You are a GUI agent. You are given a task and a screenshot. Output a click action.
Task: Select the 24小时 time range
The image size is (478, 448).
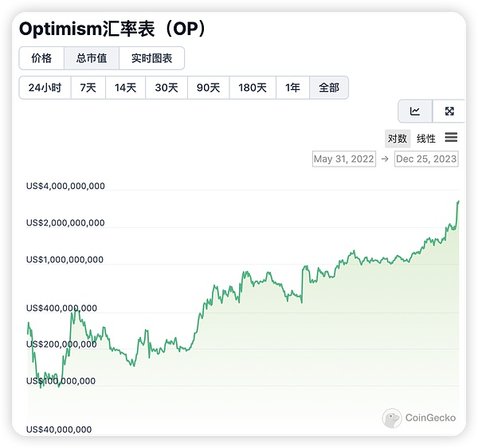45,88
